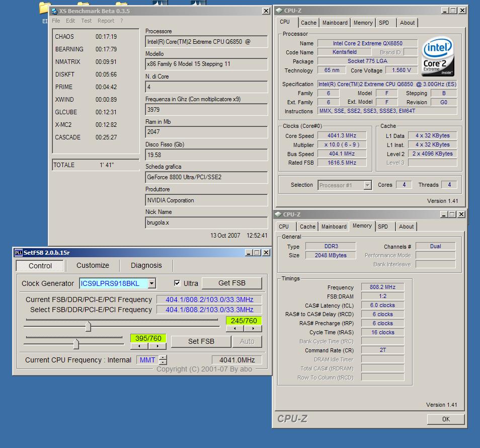Click the Processore field in XS Benchmark
This screenshot has height=448, width=480.
pos(206,42)
